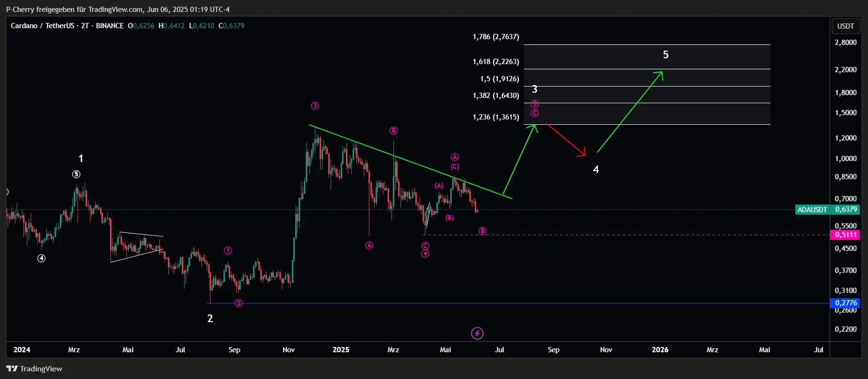Viewport: 868px width, 379px height.
Task: Click the magenta (A) parenthesis wave label
Action: pos(439,185)
